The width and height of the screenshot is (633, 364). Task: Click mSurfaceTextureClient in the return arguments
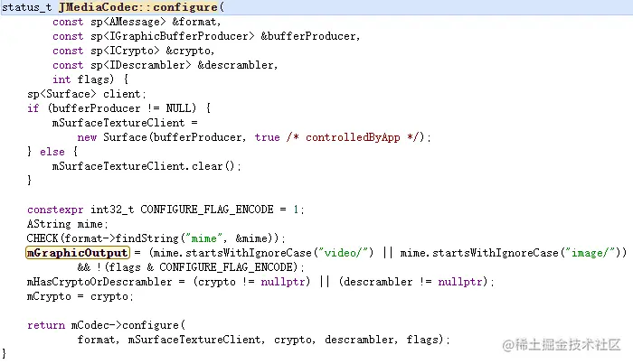tap(194, 340)
